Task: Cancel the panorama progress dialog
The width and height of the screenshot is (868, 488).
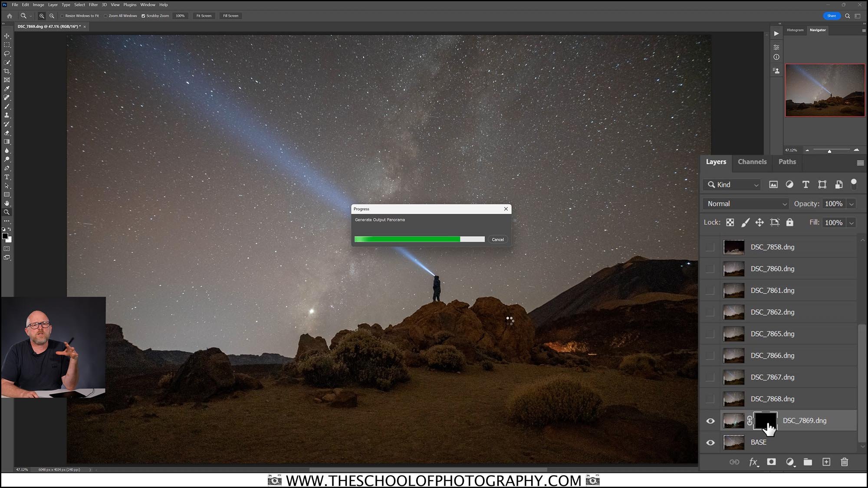Action: [497, 239]
